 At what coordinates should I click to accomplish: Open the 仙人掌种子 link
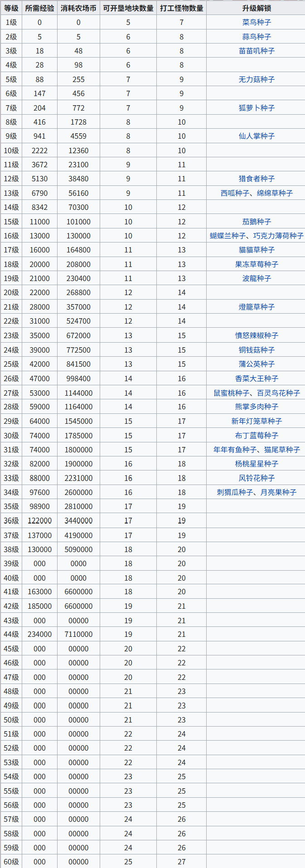(x=257, y=136)
